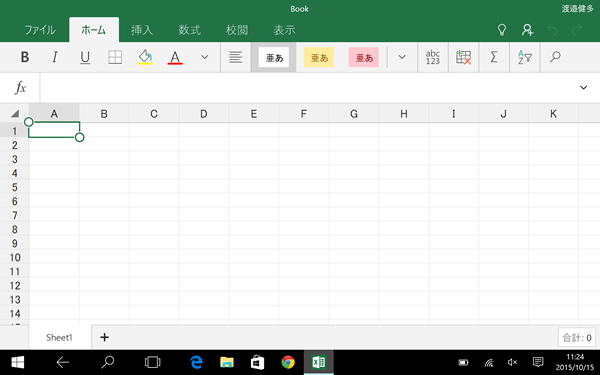Screen dimensions: 600x375
Task: Toggle Underline formatting
Action: tap(85, 57)
